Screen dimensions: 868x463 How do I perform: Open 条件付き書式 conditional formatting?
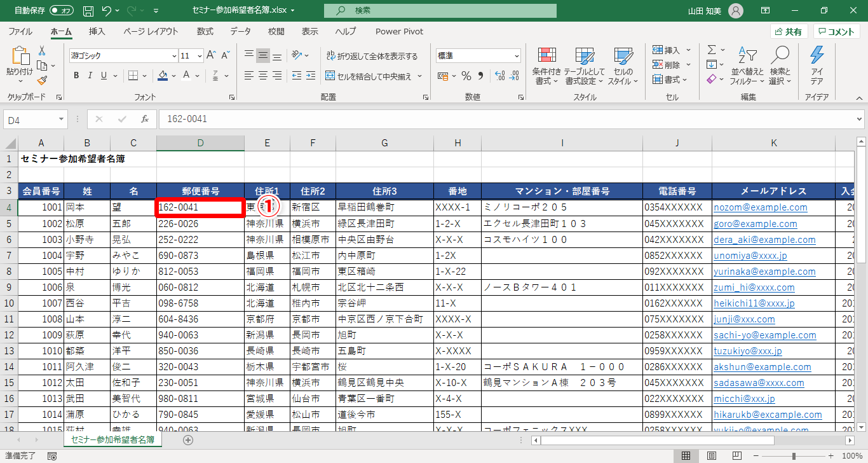coord(547,66)
